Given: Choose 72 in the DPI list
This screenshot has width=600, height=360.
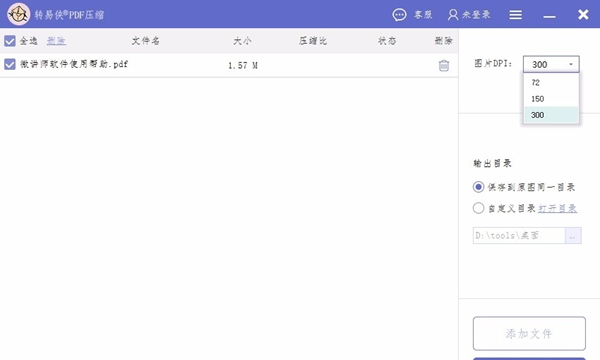Looking at the screenshot, I should point(551,83).
